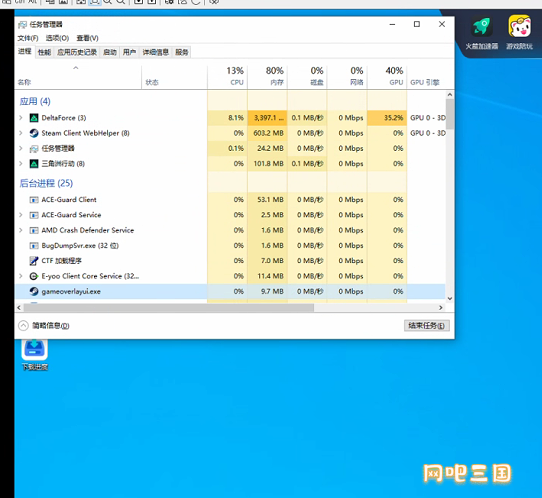Screen dimensions: 542x498
Task: Open the 查看(V) menu
Action: [87, 38]
